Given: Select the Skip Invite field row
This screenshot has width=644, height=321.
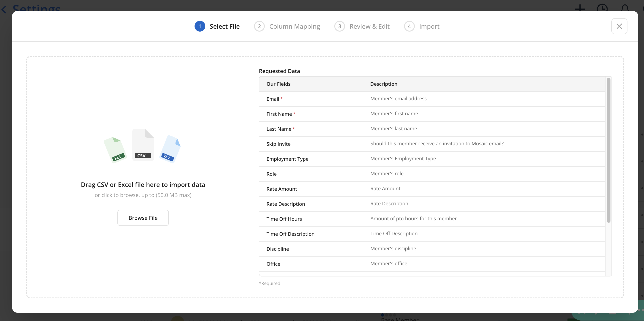Looking at the screenshot, I should click(x=278, y=144).
